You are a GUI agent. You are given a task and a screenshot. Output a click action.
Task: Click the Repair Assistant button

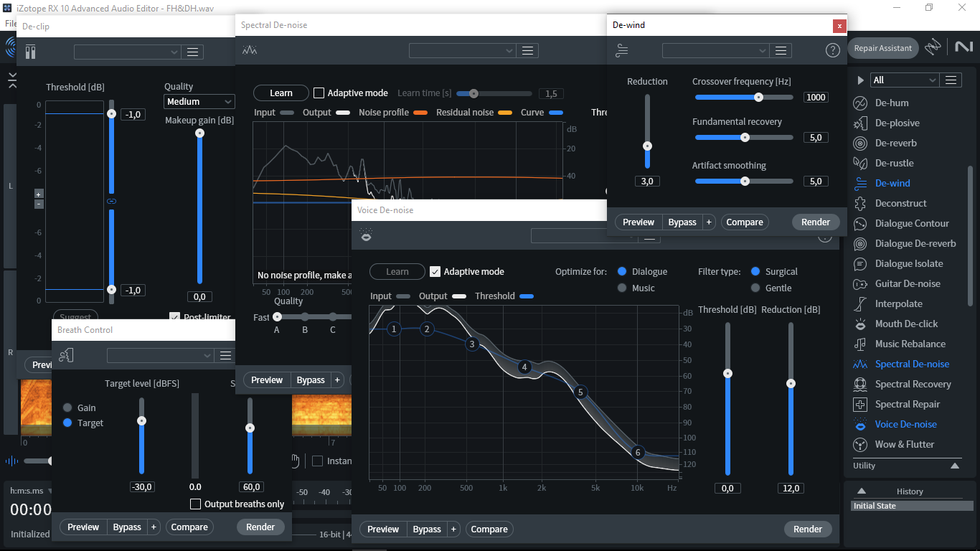[x=883, y=48]
